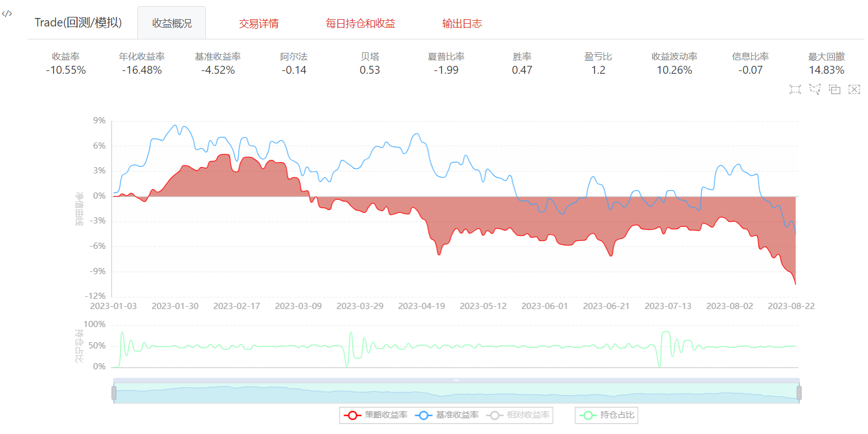Clear the brush selection with X icon
Image resolution: width=868 pixels, height=434 pixels.
tap(854, 89)
